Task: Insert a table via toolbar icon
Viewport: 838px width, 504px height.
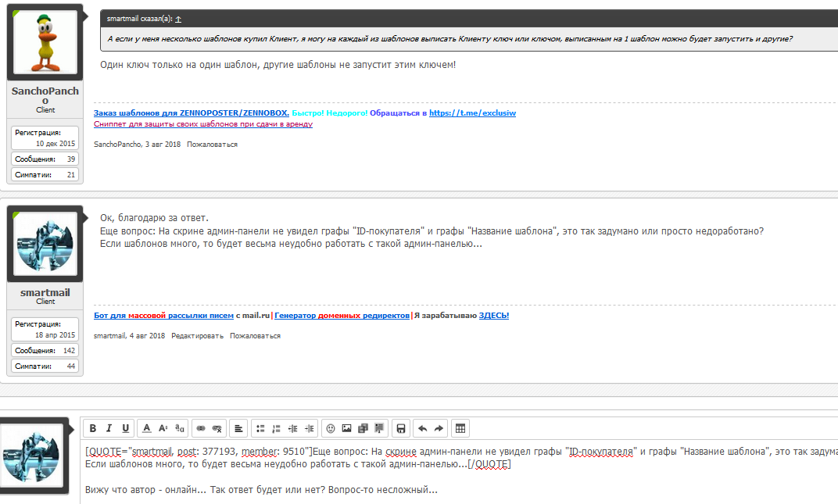Action: click(x=460, y=428)
